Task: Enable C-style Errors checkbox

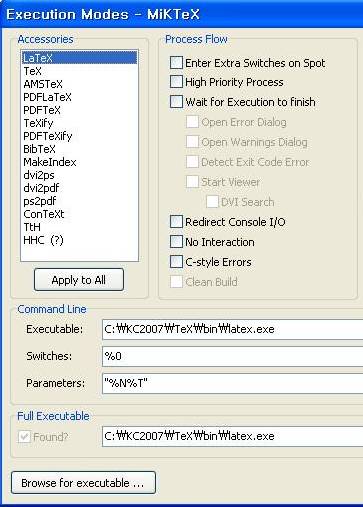Action: 176,262
